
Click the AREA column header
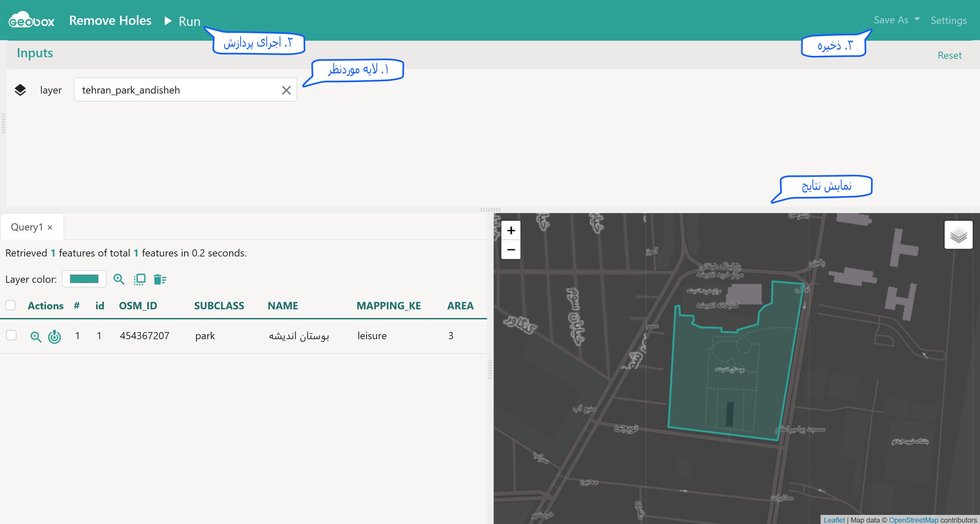[x=460, y=306]
